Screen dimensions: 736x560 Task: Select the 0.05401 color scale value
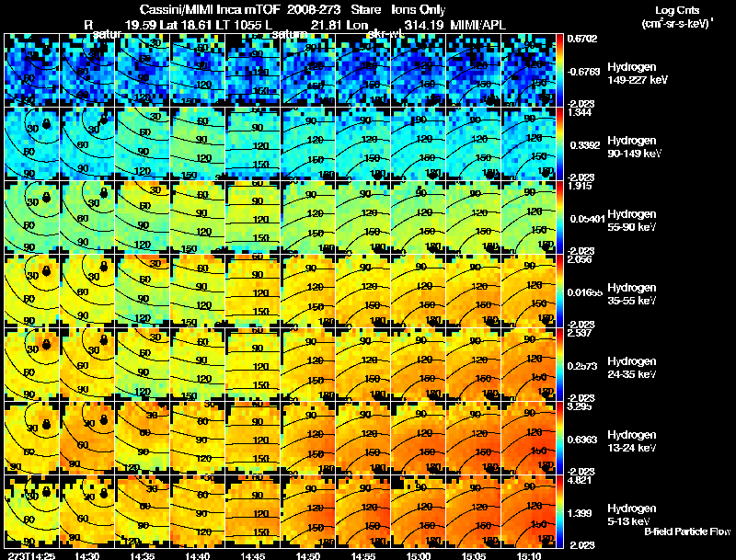[x=586, y=219]
